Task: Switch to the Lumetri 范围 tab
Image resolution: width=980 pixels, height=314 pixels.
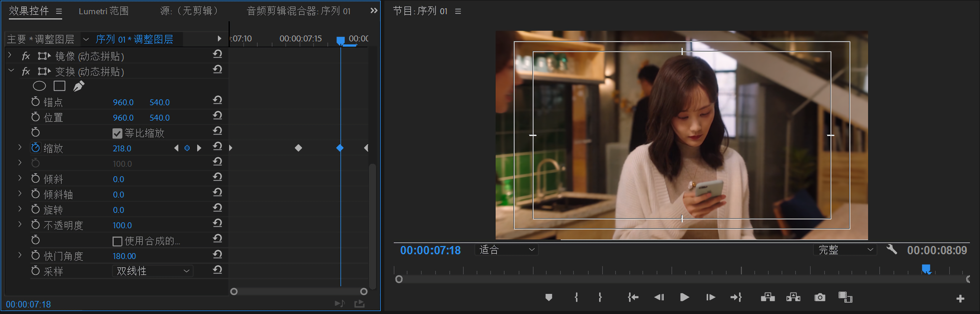Action: pos(104,11)
